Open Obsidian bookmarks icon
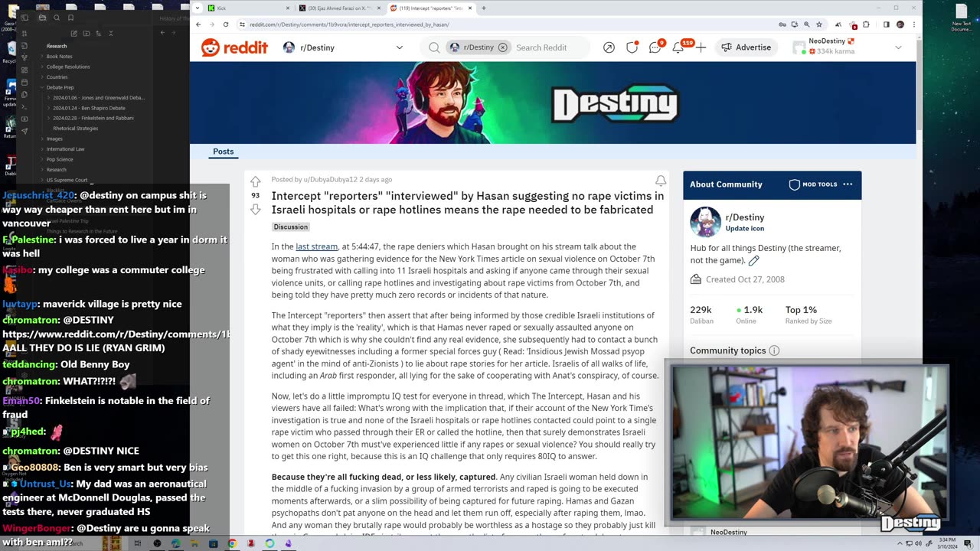The image size is (980, 551). [x=71, y=18]
